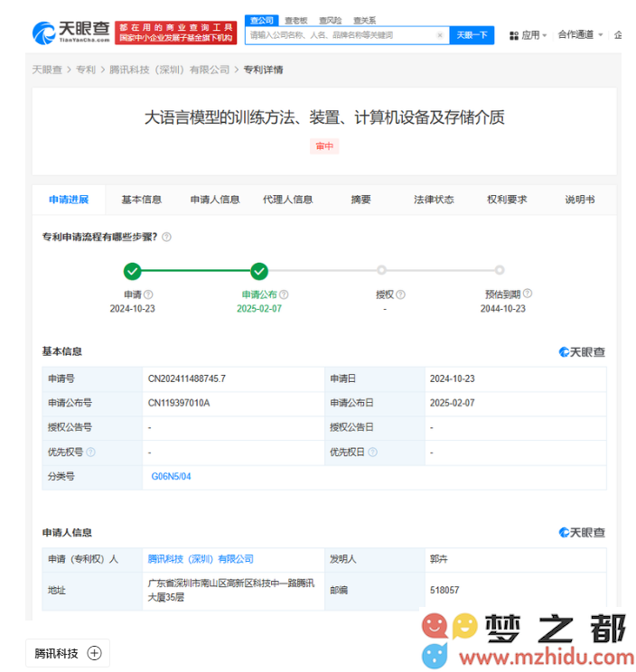Clear search box with the X icon

440,35
